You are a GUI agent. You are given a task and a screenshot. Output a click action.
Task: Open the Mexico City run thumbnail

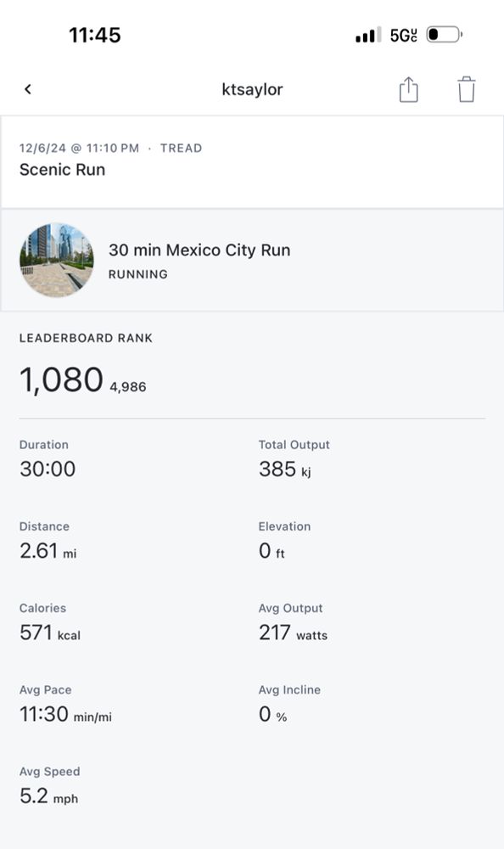click(x=56, y=260)
